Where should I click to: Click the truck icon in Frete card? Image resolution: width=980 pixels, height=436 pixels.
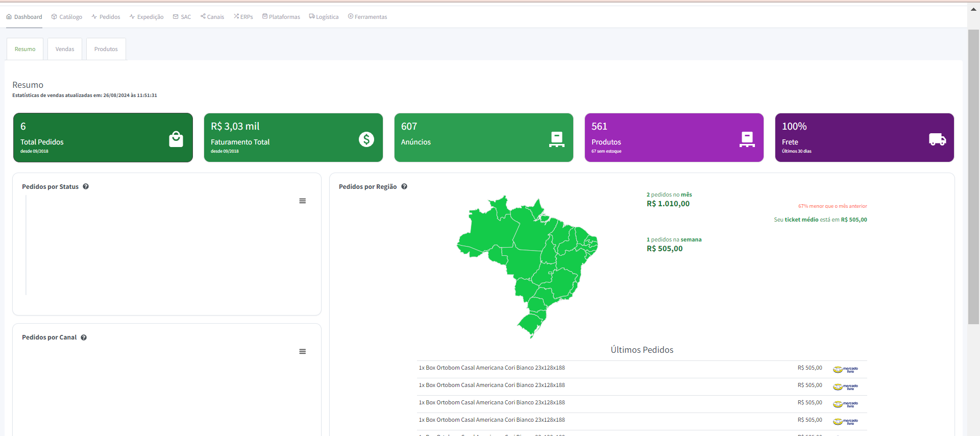(938, 139)
